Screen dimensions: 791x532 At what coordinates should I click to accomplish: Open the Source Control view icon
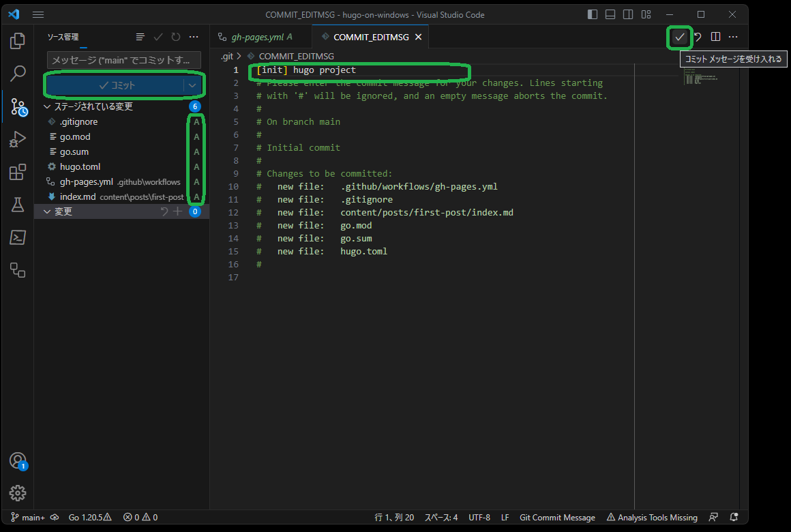pos(18,107)
